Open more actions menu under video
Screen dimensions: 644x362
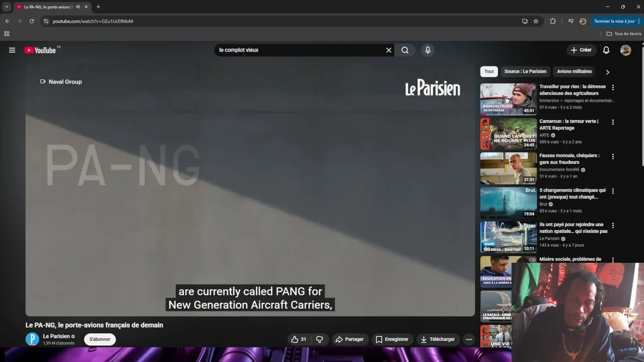pos(469,339)
